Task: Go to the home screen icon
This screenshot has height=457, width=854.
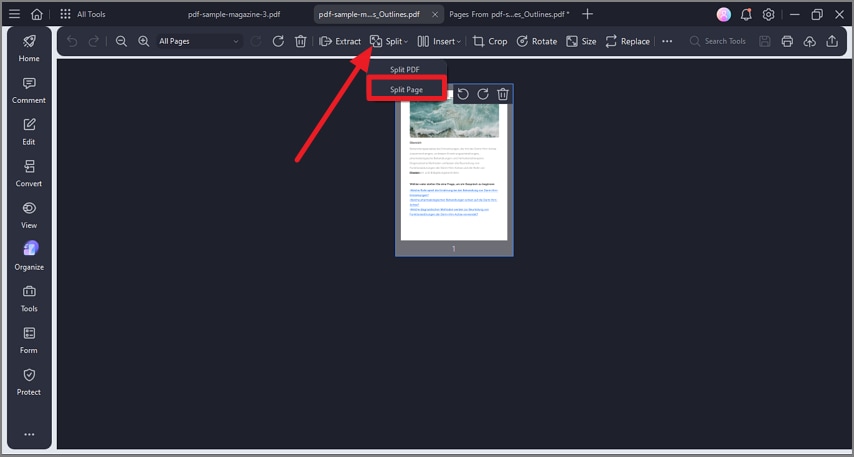Action: (x=36, y=14)
